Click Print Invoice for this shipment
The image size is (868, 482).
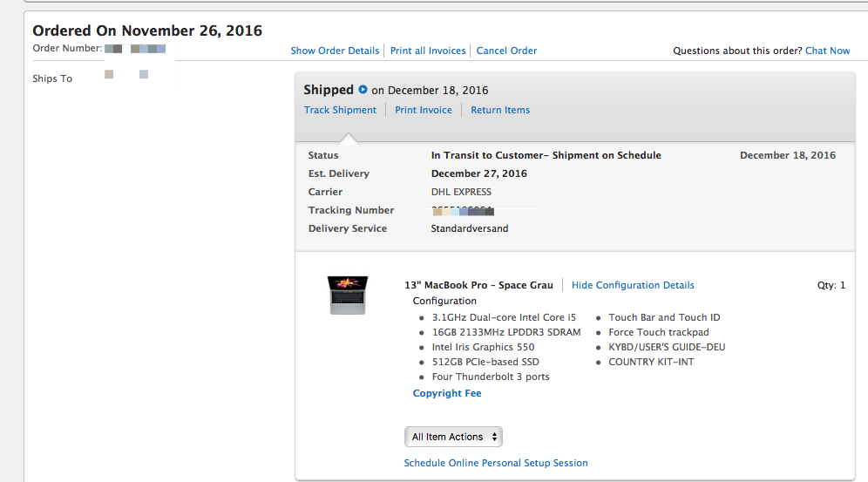423,110
